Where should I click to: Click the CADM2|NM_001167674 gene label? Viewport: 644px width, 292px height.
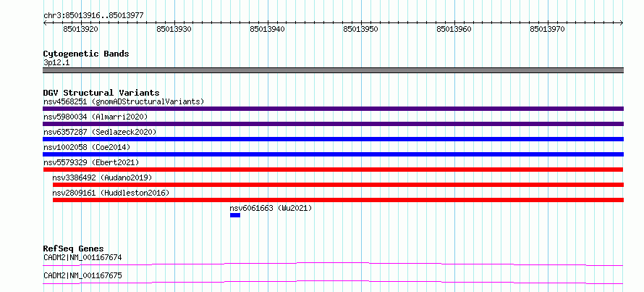(x=82, y=258)
